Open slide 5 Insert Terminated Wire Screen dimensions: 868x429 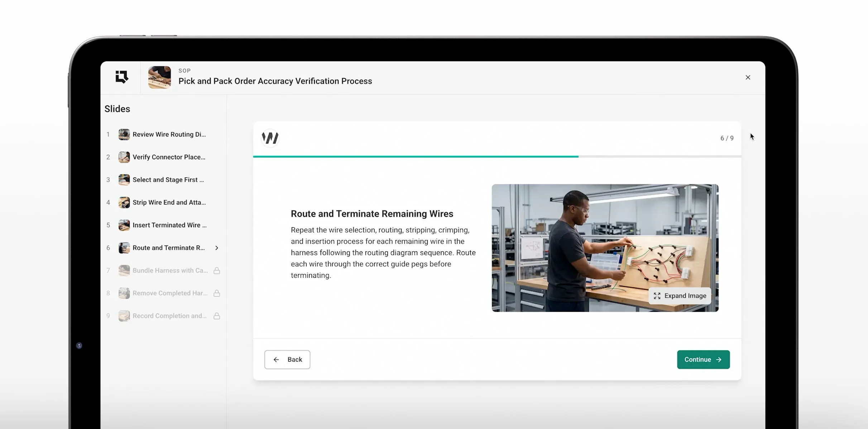(x=163, y=225)
